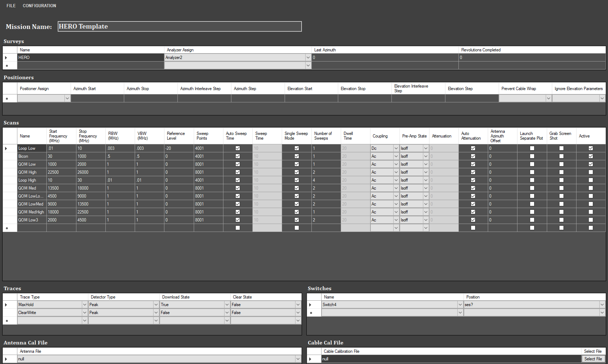Enable the Active checkbox for Loop High scan
This screenshot has height=364, width=608.
[591, 180]
